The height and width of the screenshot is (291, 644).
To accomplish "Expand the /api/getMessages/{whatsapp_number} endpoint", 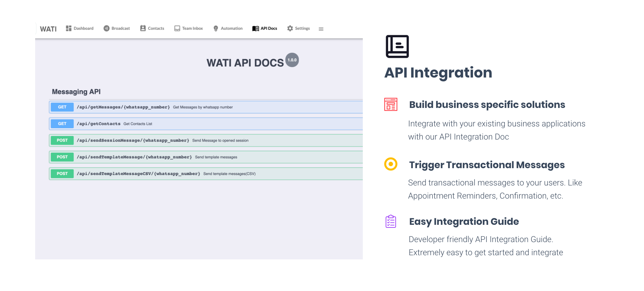I will pos(206,107).
